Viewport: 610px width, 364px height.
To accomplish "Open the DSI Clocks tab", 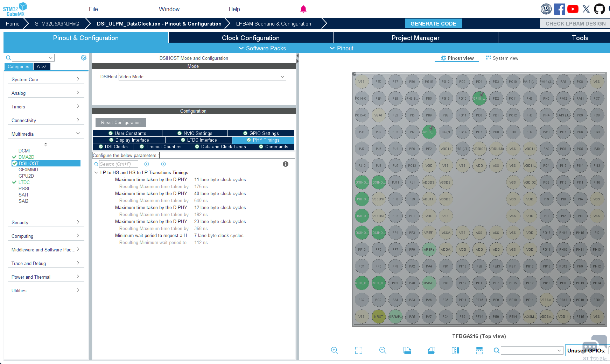I will 113,147.
